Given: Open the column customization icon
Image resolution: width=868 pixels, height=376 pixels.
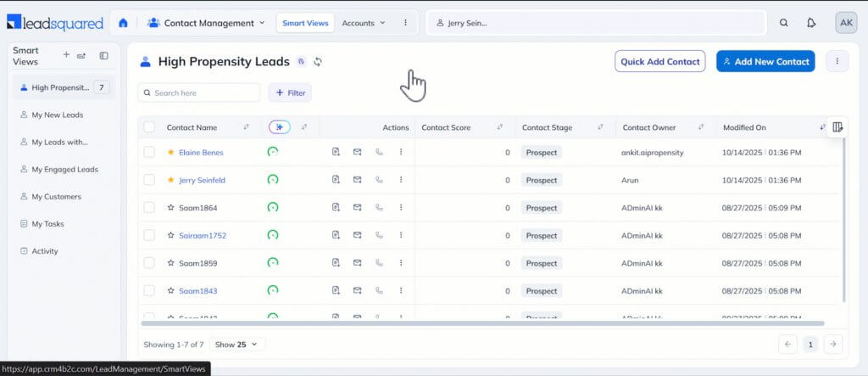Looking at the screenshot, I should pos(837,127).
